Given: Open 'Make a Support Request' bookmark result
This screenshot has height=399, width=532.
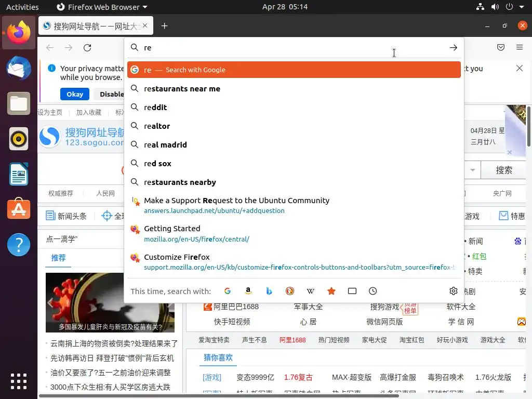Looking at the screenshot, I should (294, 205).
